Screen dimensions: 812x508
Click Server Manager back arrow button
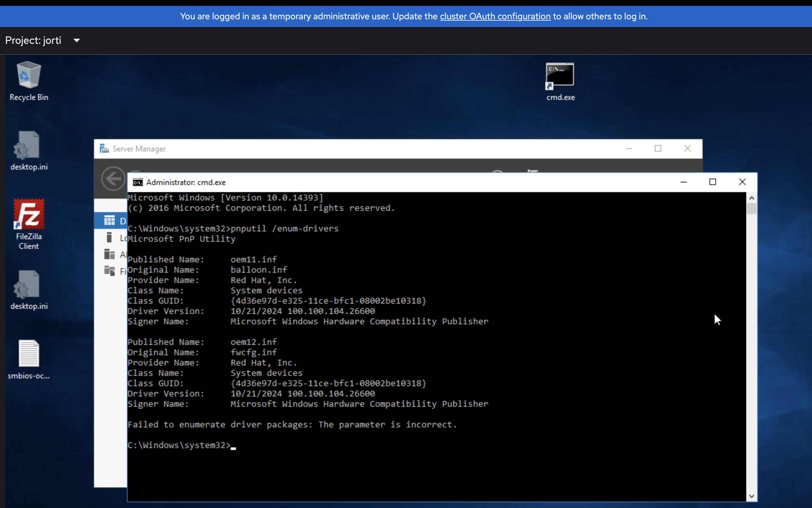(x=113, y=178)
